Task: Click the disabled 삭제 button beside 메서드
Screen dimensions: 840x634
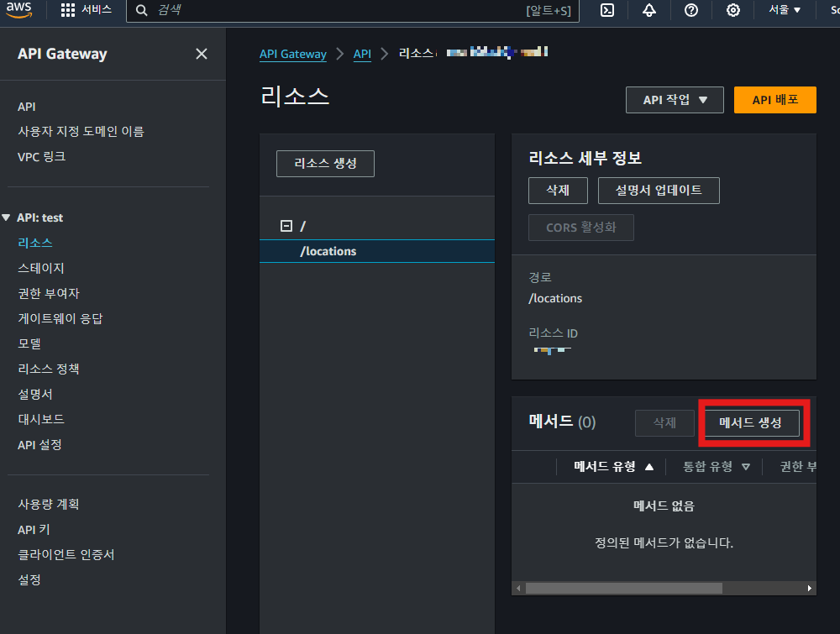Action: pyautogui.click(x=664, y=423)
